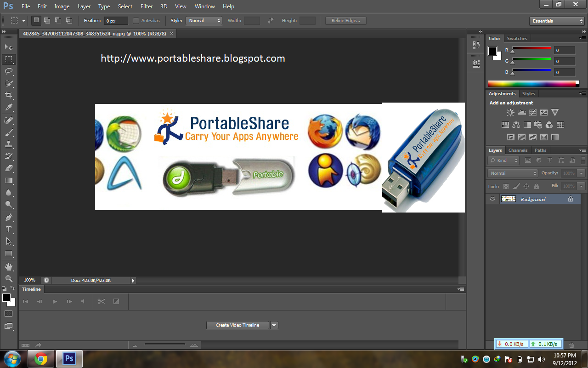The image size is (588, 368).
Task: Open the tool preset picker arrow
Action: 23,21
